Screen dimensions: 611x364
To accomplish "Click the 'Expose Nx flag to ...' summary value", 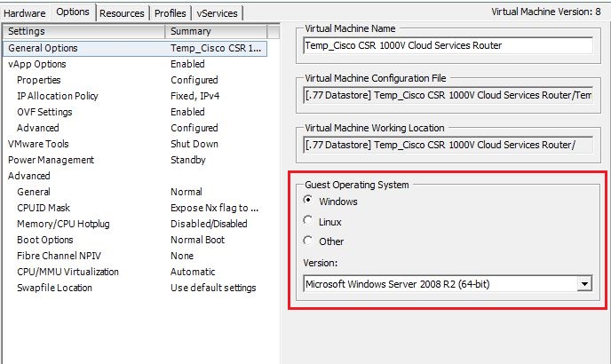I will tap(214, 208).
